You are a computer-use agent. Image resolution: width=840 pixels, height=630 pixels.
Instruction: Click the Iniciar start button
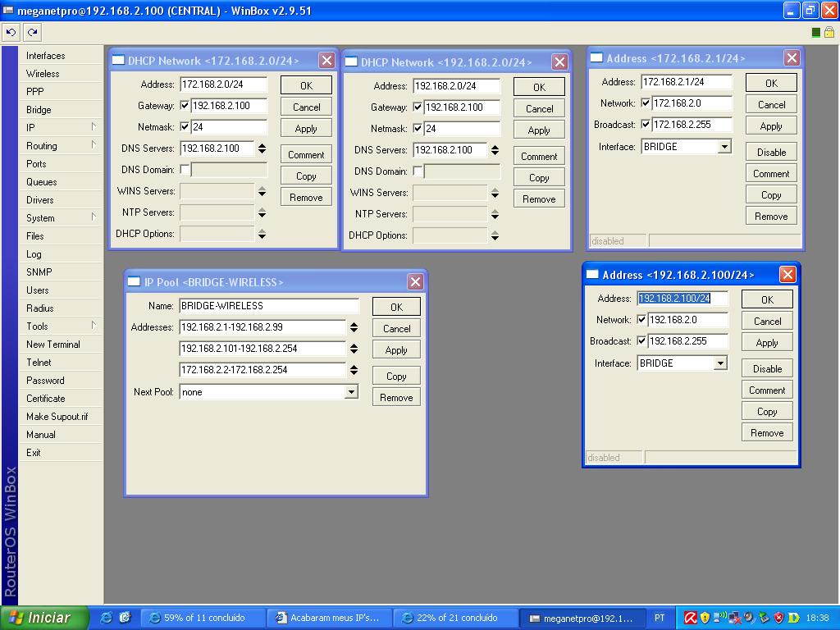(45, 618)
